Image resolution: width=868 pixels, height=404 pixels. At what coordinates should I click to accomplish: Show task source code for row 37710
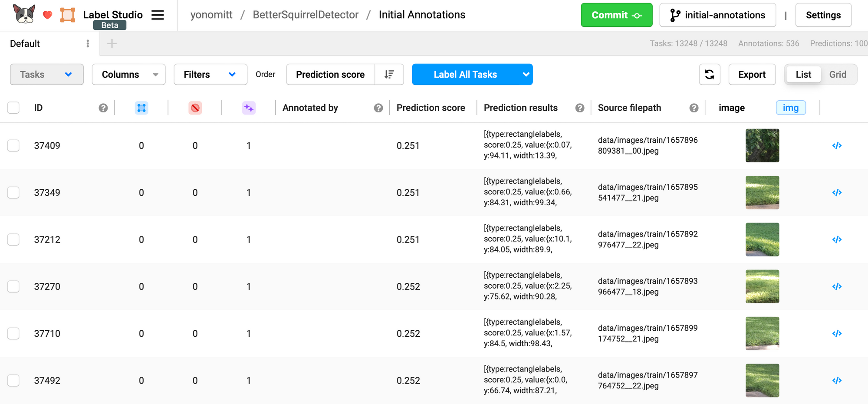click(837, 333)
